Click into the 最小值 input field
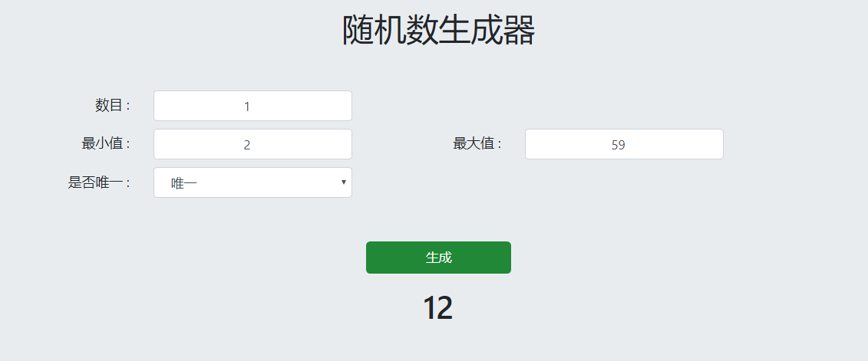868x361 pixels. (252, 144)
